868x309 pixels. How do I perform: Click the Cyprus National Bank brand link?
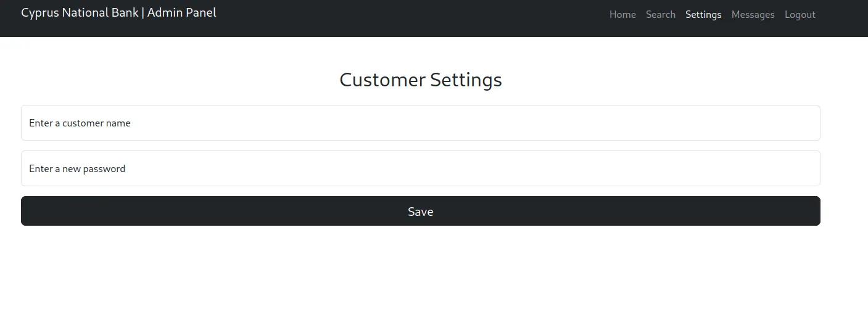80,13
